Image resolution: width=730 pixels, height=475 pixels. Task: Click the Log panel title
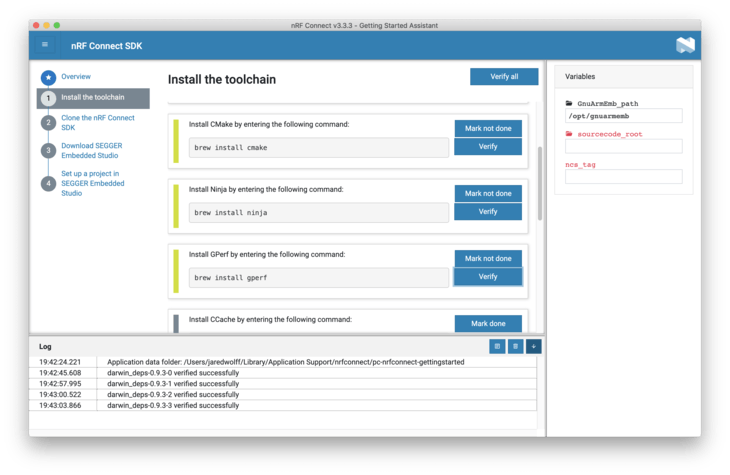click(x=45, y=346)
